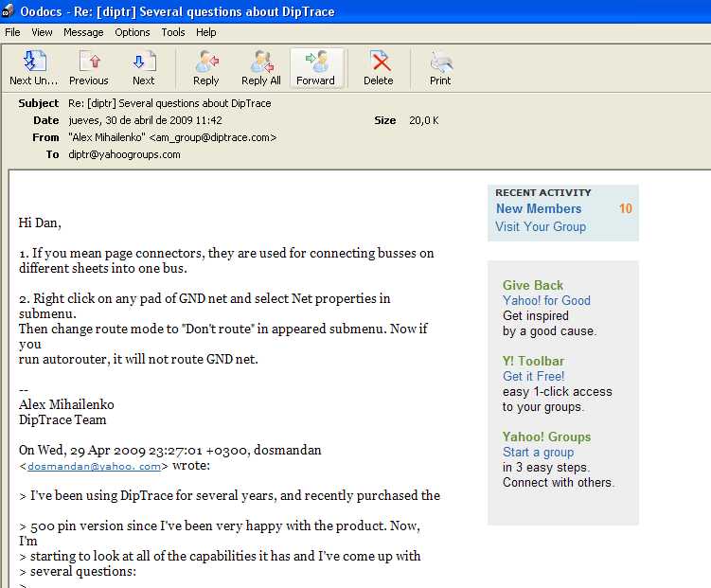Delete the current email

pyautogui.click(x=379, y=68)
